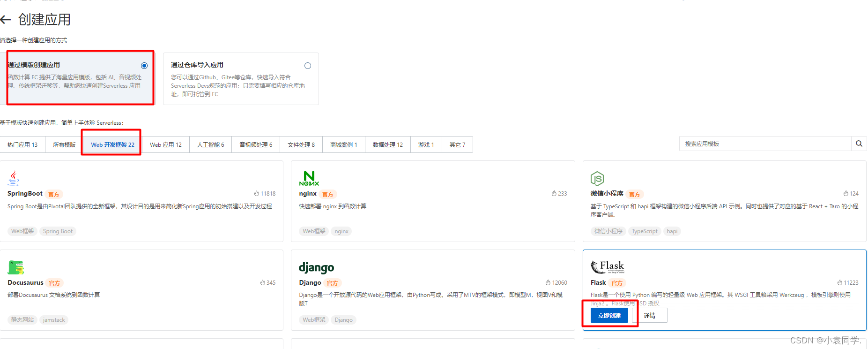The width and height of the screenshot is (868, 349).
Task: Open the 人工智能 6 tab
Action: point(211,144)
